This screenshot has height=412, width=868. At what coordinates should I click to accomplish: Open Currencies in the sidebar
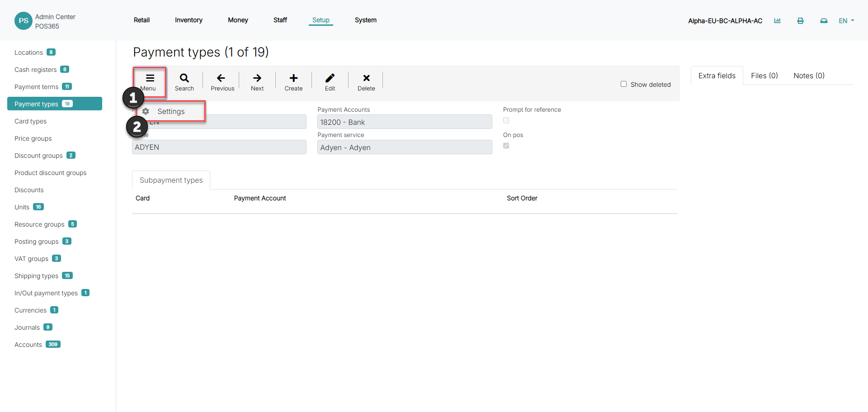tap(30, 310)
